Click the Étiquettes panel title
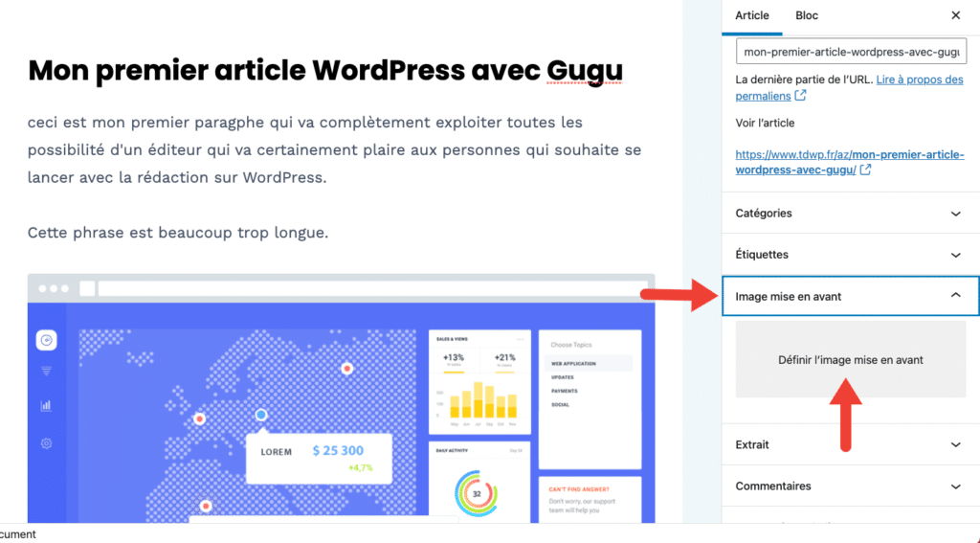This screenshot has width=980, height=543. [761, 255]
